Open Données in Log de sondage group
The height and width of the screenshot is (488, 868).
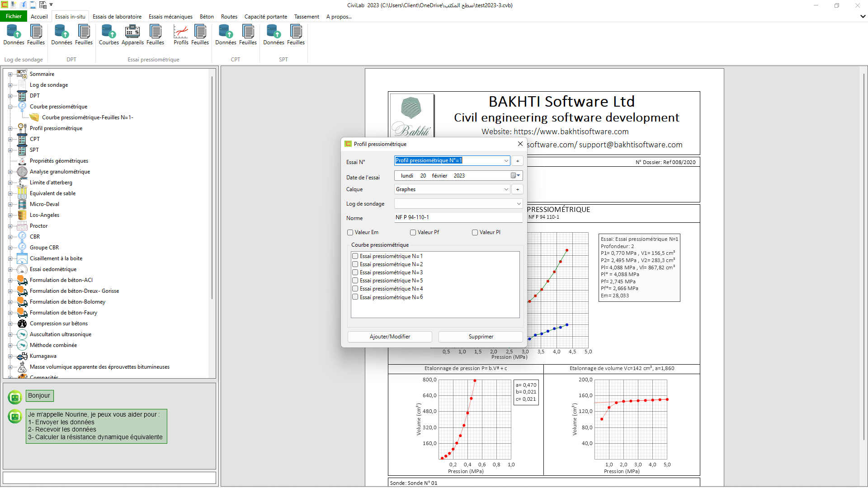14,35
